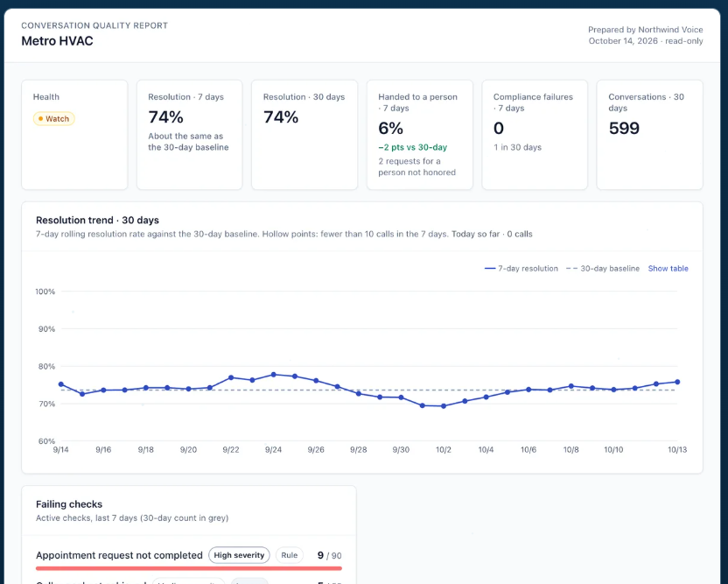Click "Today so far · 0 calls" text

click(492, 234)
